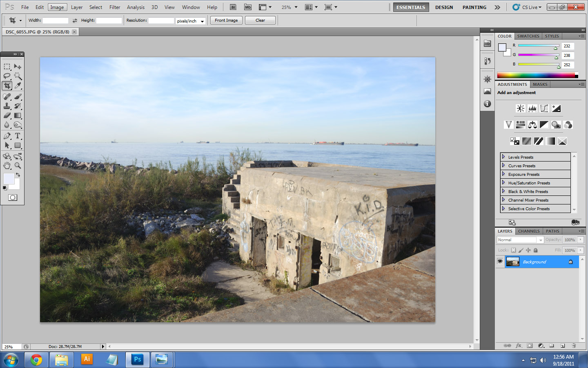Open the Layer menu
Image resolution: width=588 pixels, height=368 pixels.
(77, 7)
